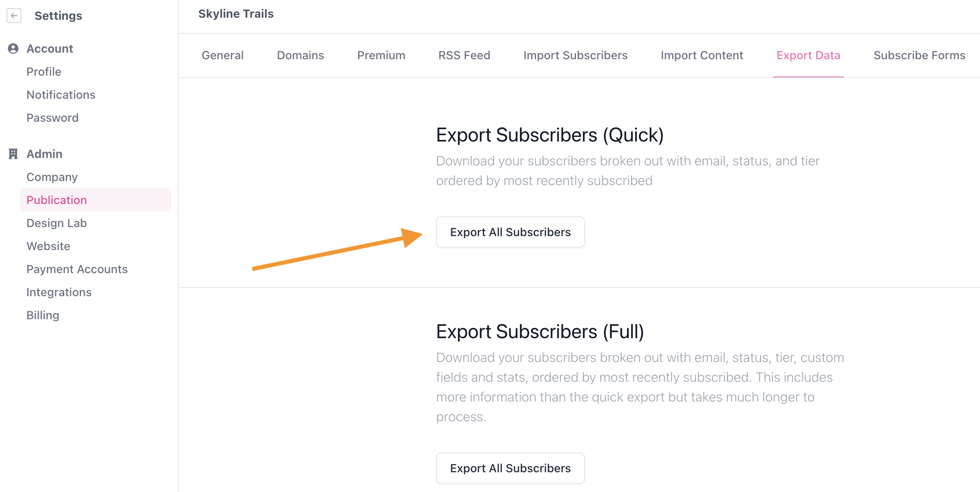
Task: Open the Import Subscribers tab
Action: tap(575, 55)
